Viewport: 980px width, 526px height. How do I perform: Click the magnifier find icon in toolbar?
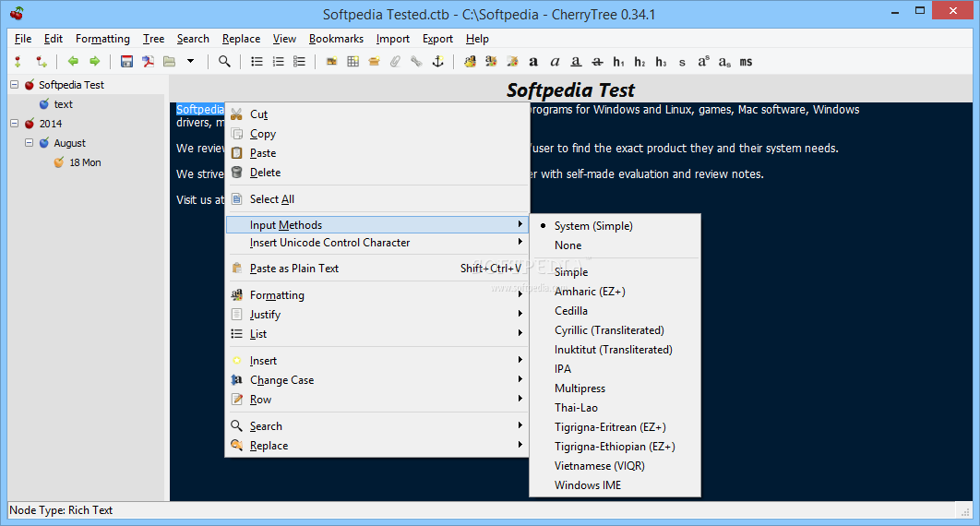(224, 61)
